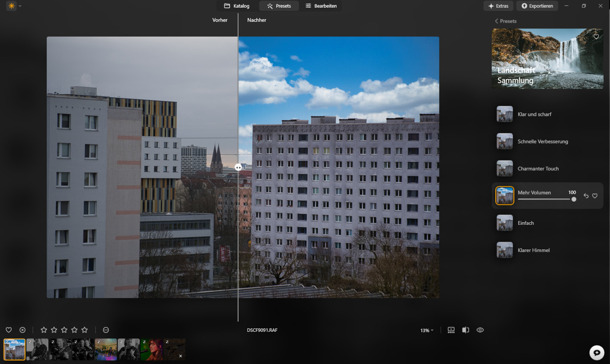Click the filmstrip display icon
Screen dimensions: 610x364
(x=451, y=330)
